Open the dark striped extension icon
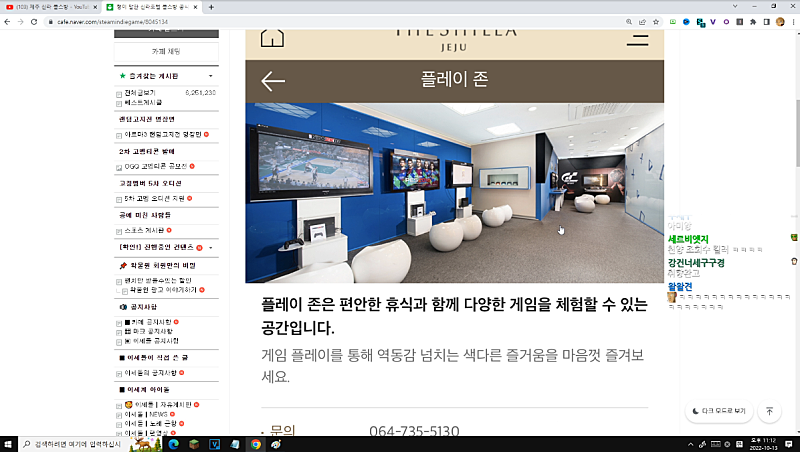Image resolution: width=800 pixels, height=452 pixels. pos(739,22)
